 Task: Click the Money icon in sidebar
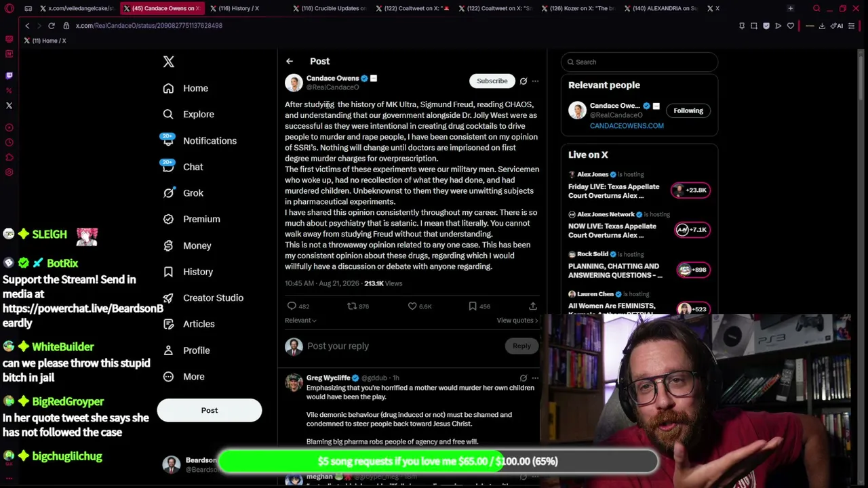click(x=168, y=245)
